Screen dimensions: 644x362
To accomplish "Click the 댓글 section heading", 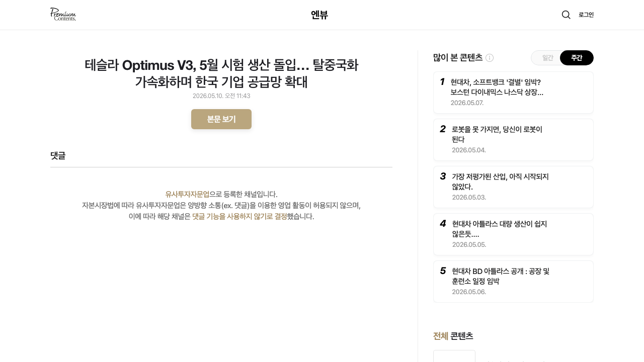I will [58, 156].
